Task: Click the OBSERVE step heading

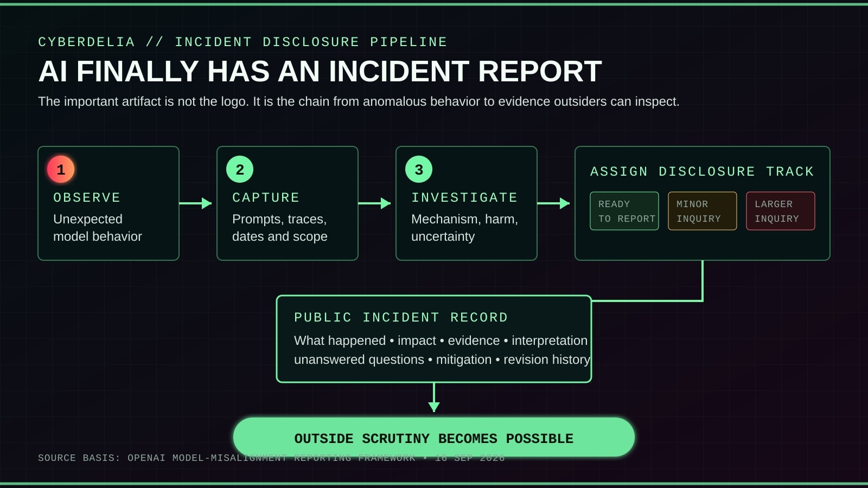Action: point(87,197)
